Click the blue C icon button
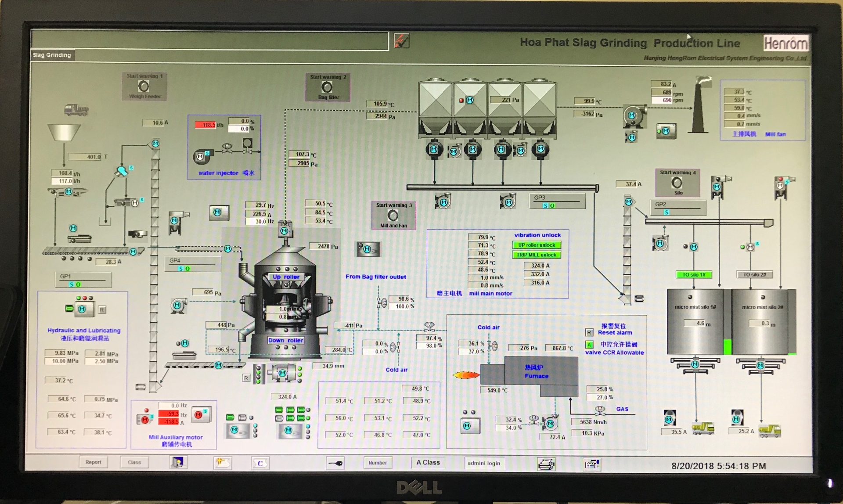The width and height of the screenshot is (843, 504). coord(260,463)
